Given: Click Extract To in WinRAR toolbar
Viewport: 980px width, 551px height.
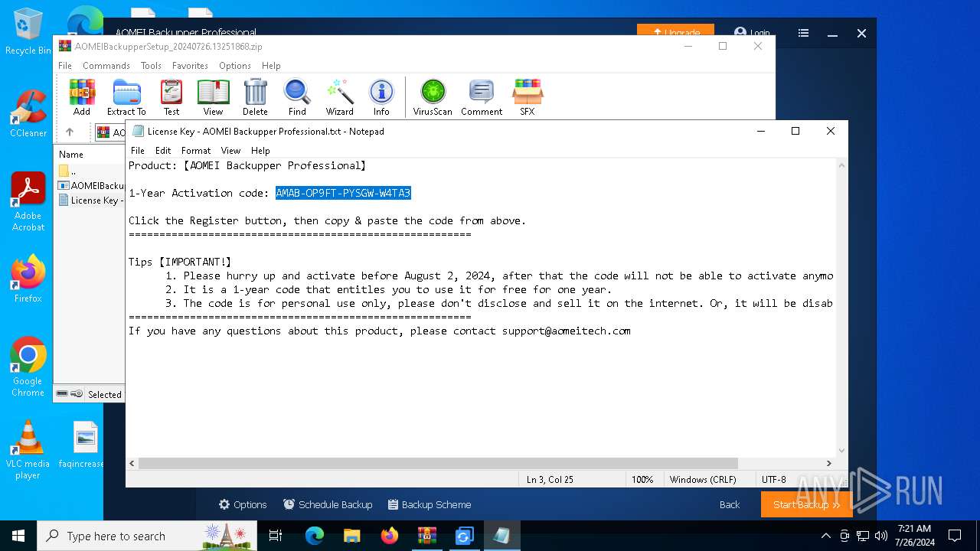Looking at the screenshot, I should (x=126, y=97).
